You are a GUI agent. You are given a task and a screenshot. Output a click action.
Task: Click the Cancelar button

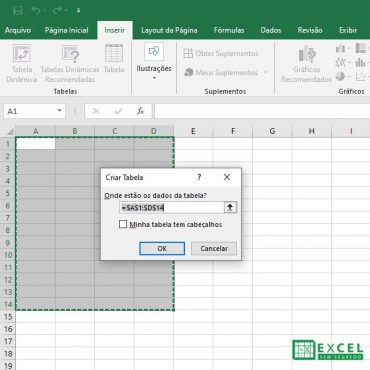214,248
